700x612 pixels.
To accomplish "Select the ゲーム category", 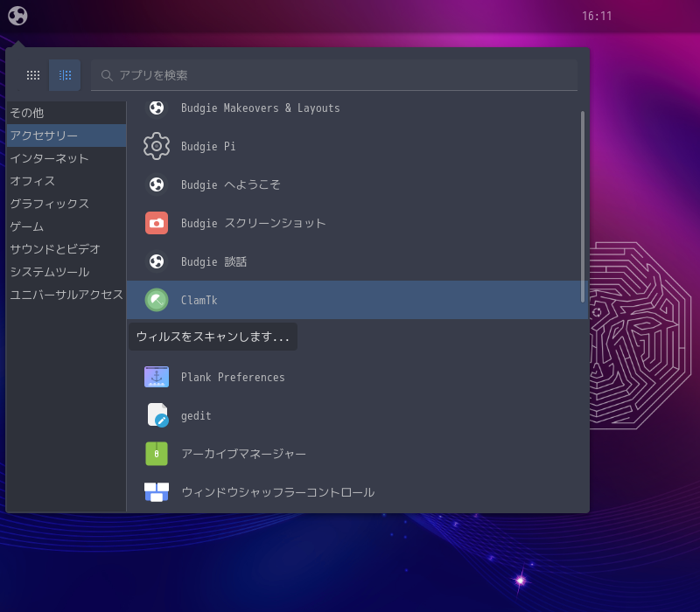I will coord(66,226).
